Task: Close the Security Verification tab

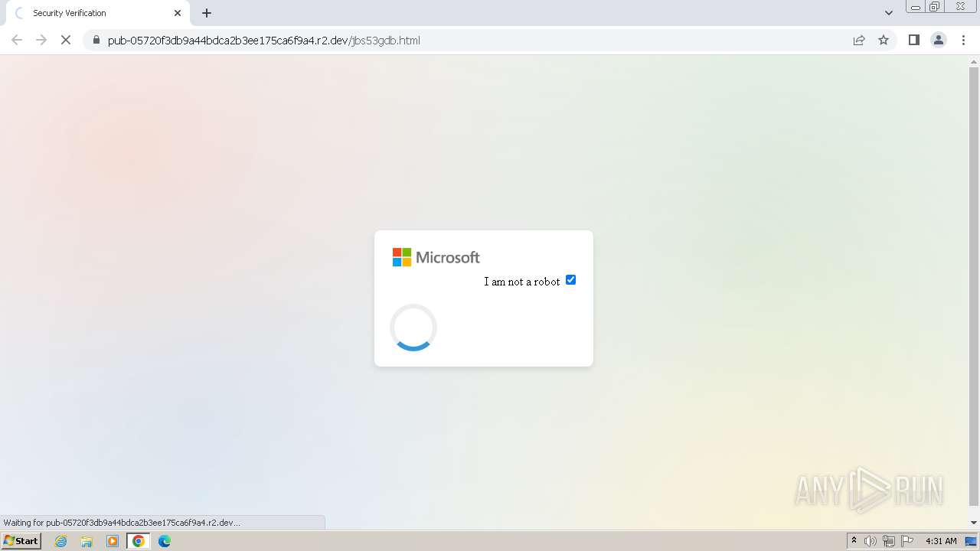Action: [178, 13]
